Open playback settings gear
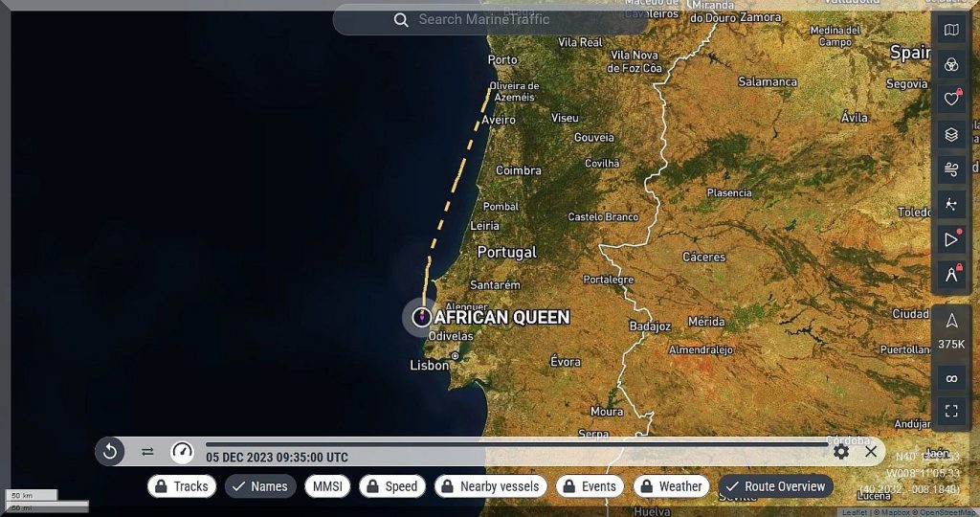Viewport: 980px width, 517px height. [840, 451]
